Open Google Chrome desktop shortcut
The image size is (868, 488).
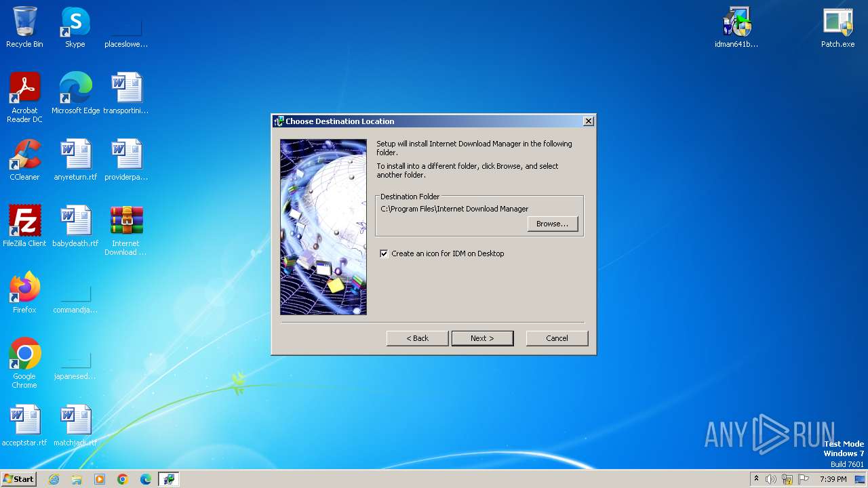[24, 363]
